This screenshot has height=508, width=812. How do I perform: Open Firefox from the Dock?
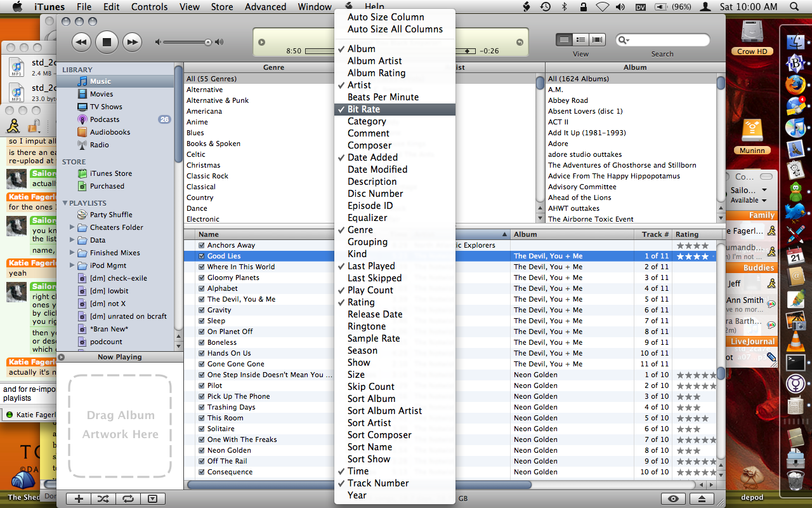tap(795, 84)
